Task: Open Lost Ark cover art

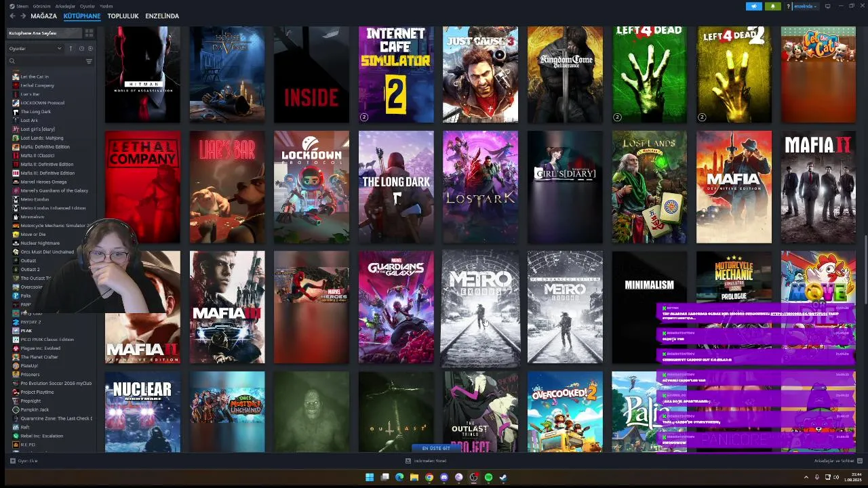Action: pyautogui.click(x=480, y=187)
